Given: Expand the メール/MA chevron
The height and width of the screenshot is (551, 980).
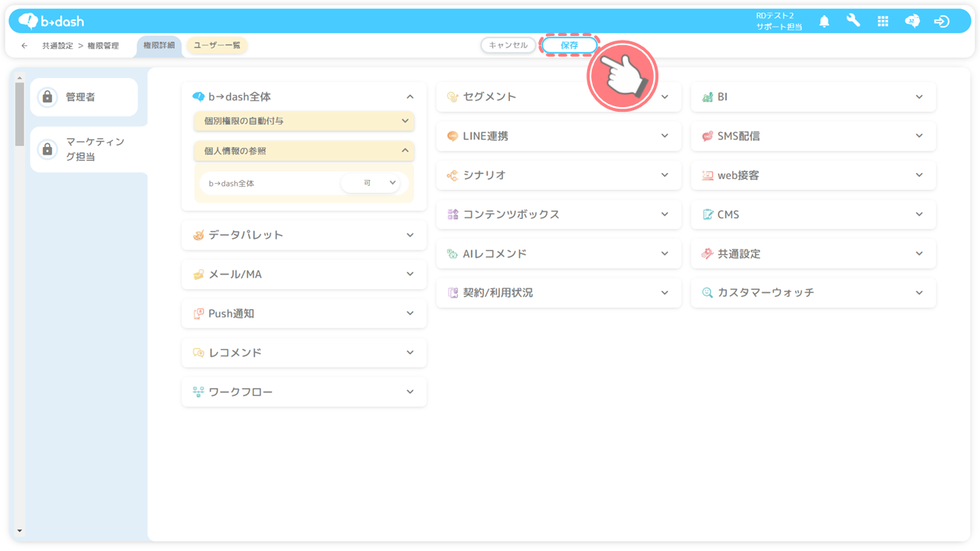Looking at the screenshot, I should (x=410, y=274).
